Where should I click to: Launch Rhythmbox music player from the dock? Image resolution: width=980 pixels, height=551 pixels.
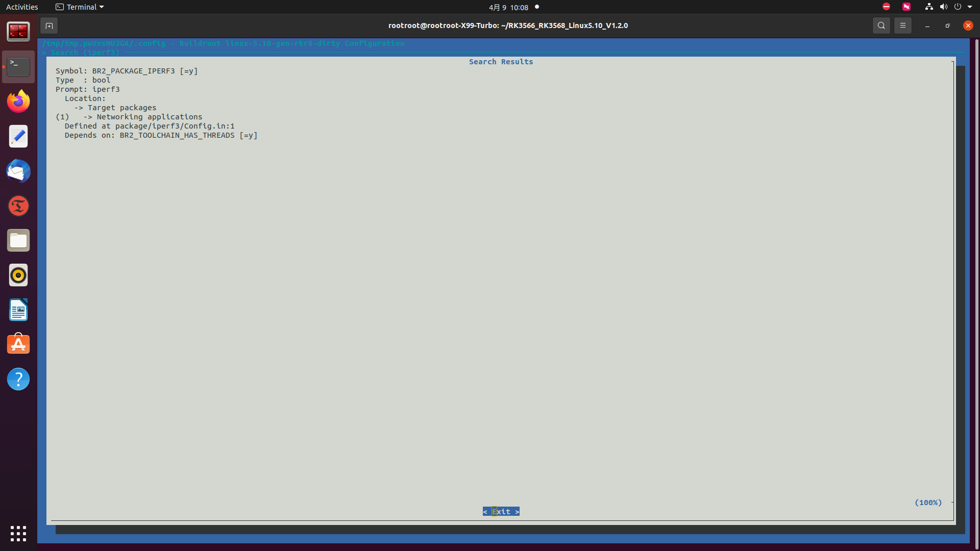(18, 275)
